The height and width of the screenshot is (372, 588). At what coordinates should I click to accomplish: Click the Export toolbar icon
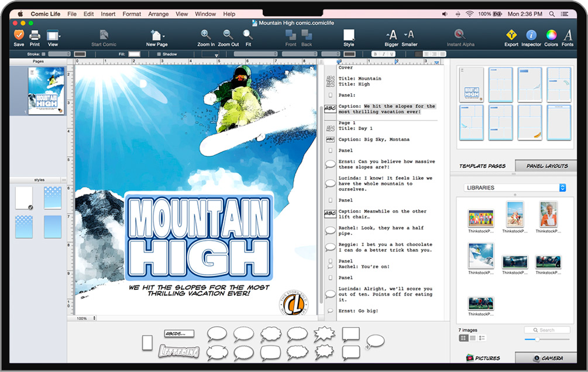pos(511,35)
